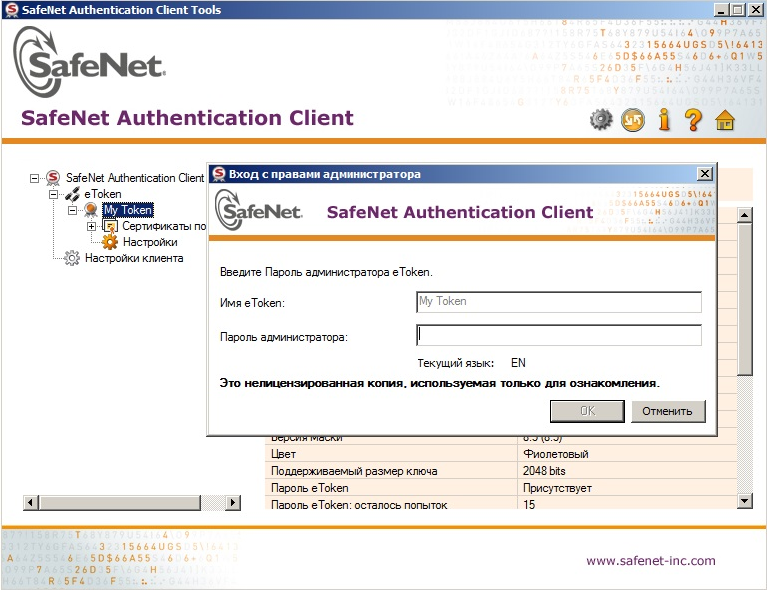The height and width of the screenshot is (590, 767).
Task: Close the administrator login dialog
Action: point(704,174)
